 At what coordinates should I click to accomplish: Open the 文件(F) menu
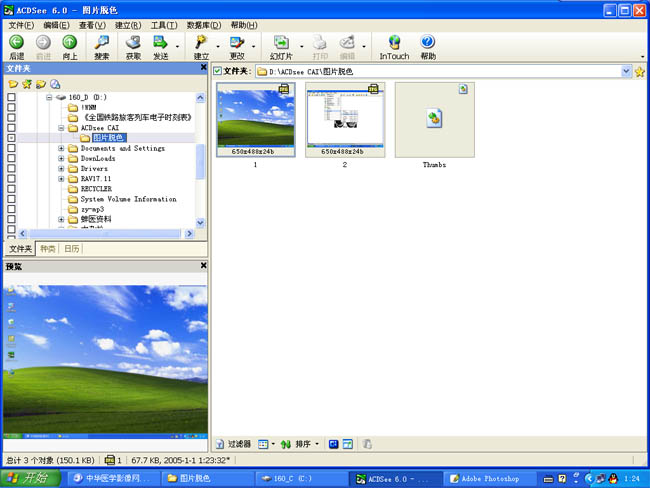[x=22, y=25]
